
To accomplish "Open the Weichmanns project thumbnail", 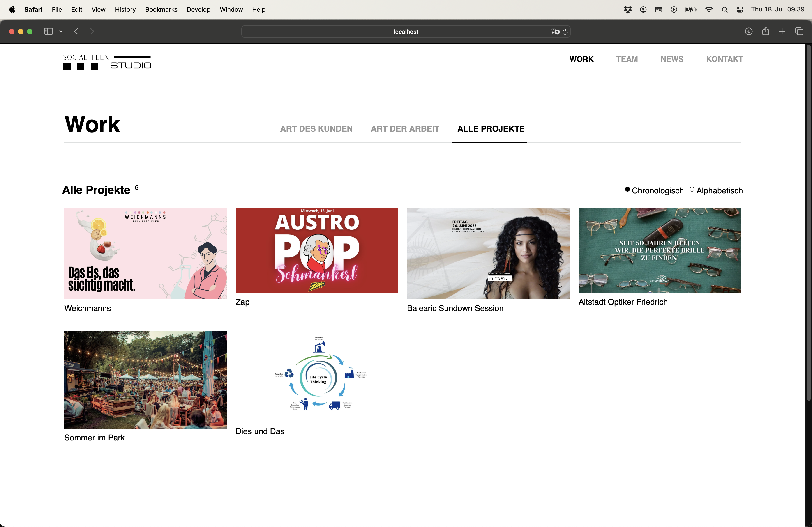I will click(x=145, y=253).
